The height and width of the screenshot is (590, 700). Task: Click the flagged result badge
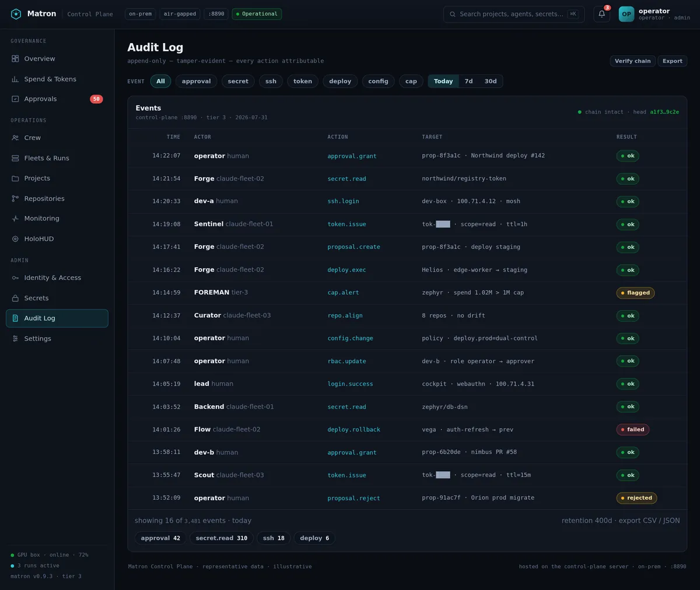pyautogui.click(x=635, y=293)
